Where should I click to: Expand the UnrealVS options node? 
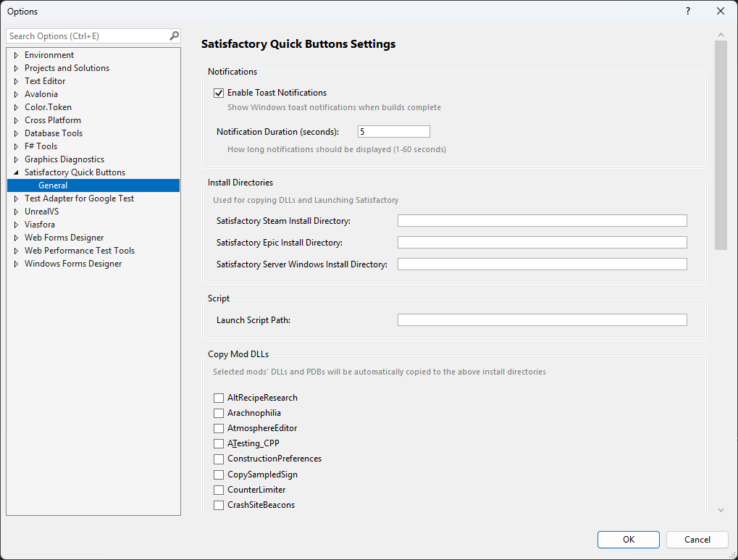[16, 212]
